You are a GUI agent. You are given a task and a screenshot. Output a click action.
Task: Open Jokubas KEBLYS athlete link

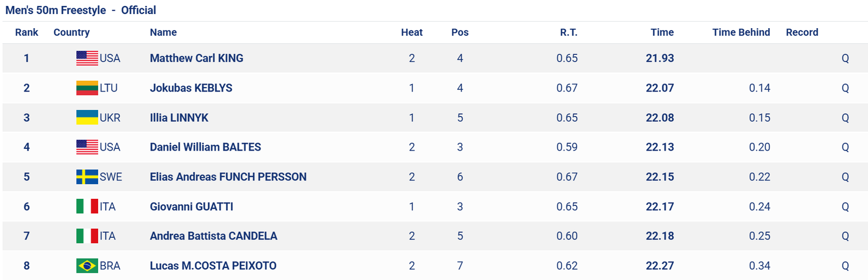point(191,88)
